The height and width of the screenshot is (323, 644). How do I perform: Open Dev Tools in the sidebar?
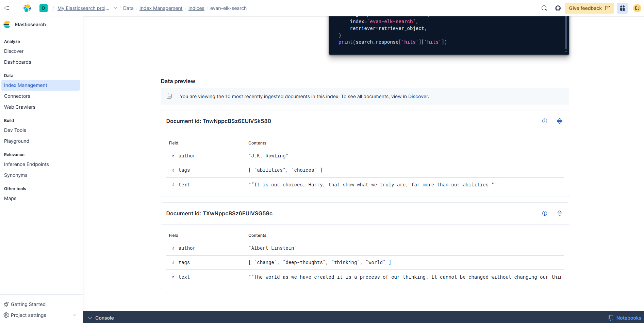[15, 130]
